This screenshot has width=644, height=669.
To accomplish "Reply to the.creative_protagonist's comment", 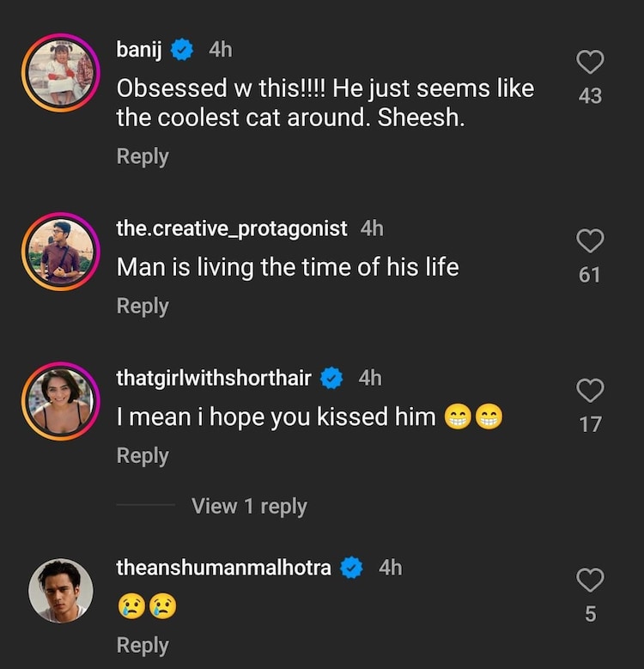I will click(x=143, y=306).
